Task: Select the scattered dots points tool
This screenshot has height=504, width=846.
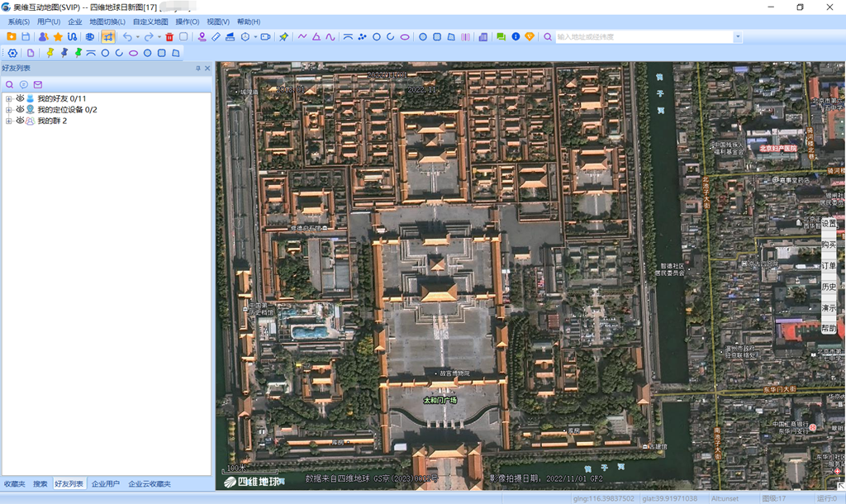Action: tap(362, 36)
